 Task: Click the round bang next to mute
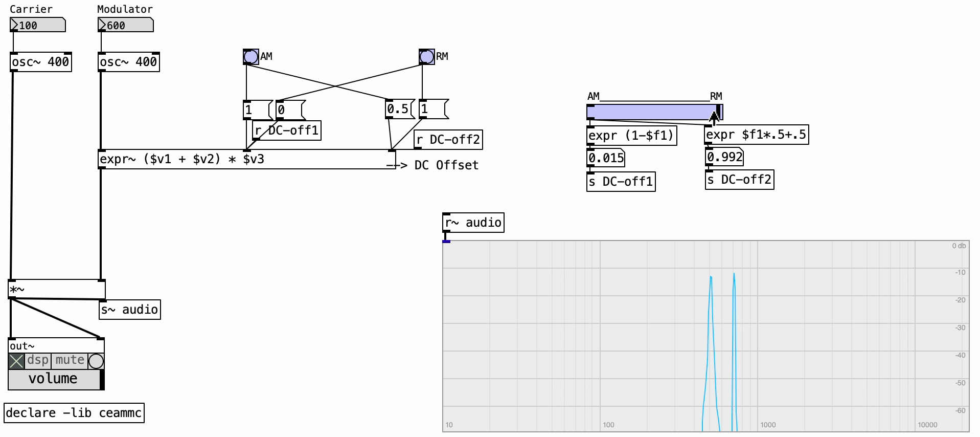tap(96, 361)
